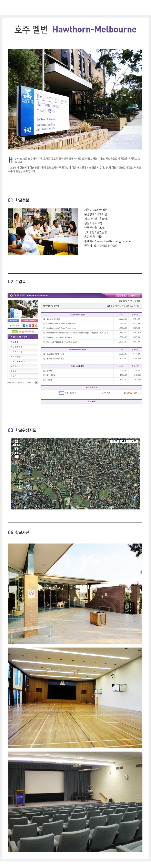This screenshot has height=868, width=151.
Task: Zoom in on the map with plus button
Action: point(16,453)
